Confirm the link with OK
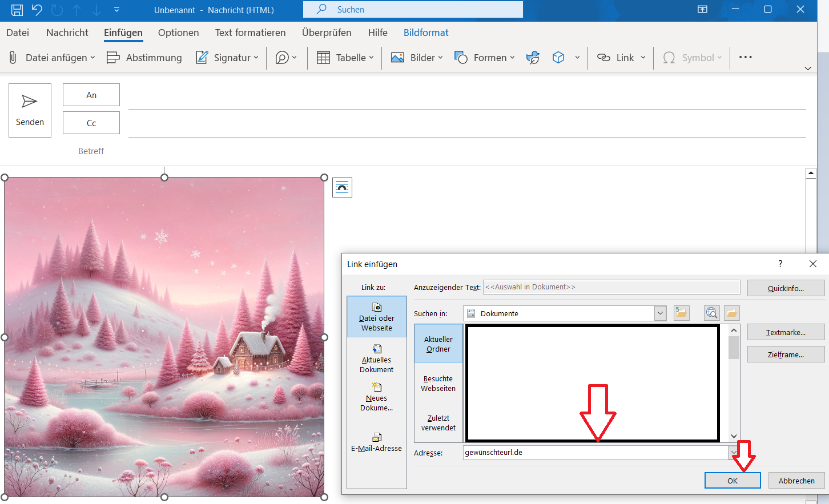This screenshot has height=504, width=829. coord(733,481)
